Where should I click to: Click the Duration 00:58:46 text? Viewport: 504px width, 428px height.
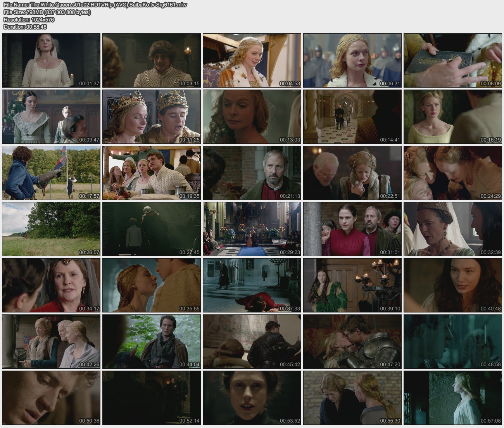point(25,27)
